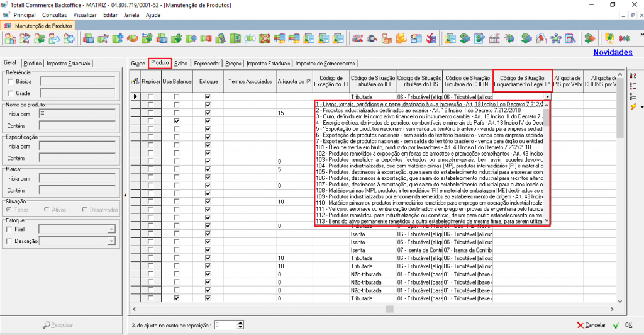Collapse the left filter panel with arrow
Screen dimensions: 644x335
(124, 195)
